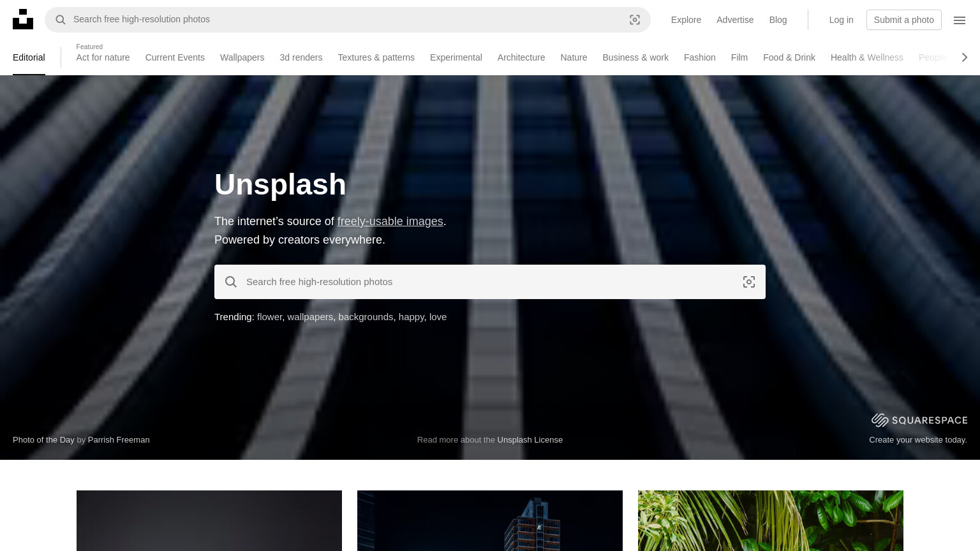980x551 pixels.
Task: Open Wallpapers topic
Action: point(242,57)
